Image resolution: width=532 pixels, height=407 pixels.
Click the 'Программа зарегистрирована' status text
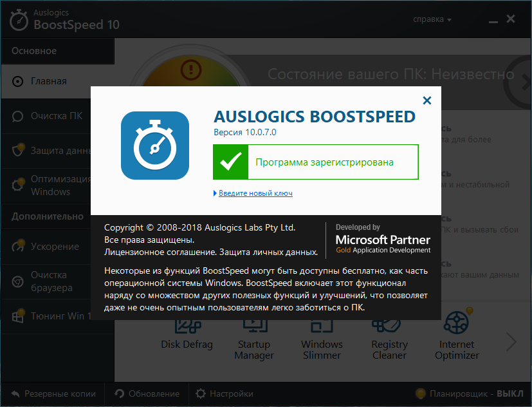324,162
